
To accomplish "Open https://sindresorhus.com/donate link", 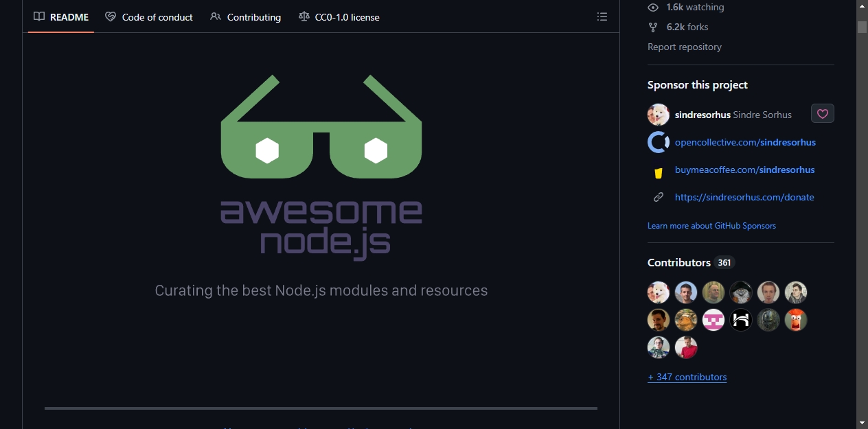I will [744, 197].
